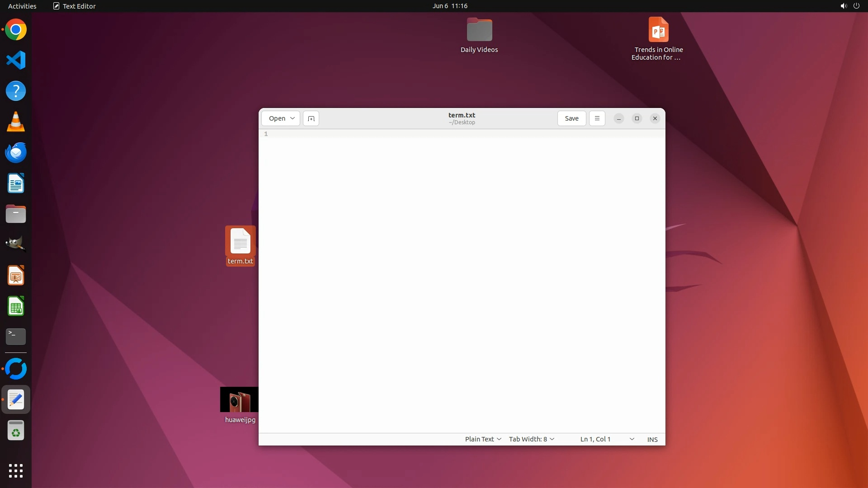Open Visual Studio Code from dock
This screenshot has width=868, height=488.
click(16, 61)
